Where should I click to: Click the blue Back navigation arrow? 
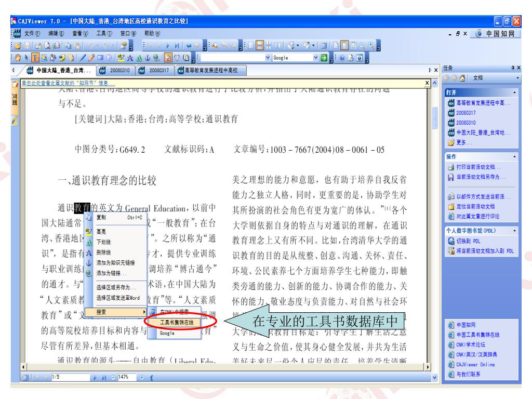[189, 45]
